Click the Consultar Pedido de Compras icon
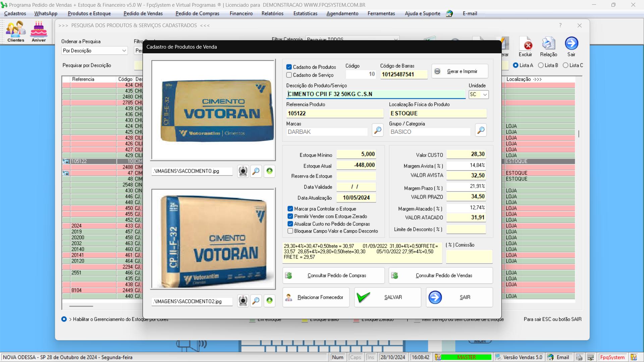Image resolution: width=644 pixels, height=362 pixels. tap(290, 275)
